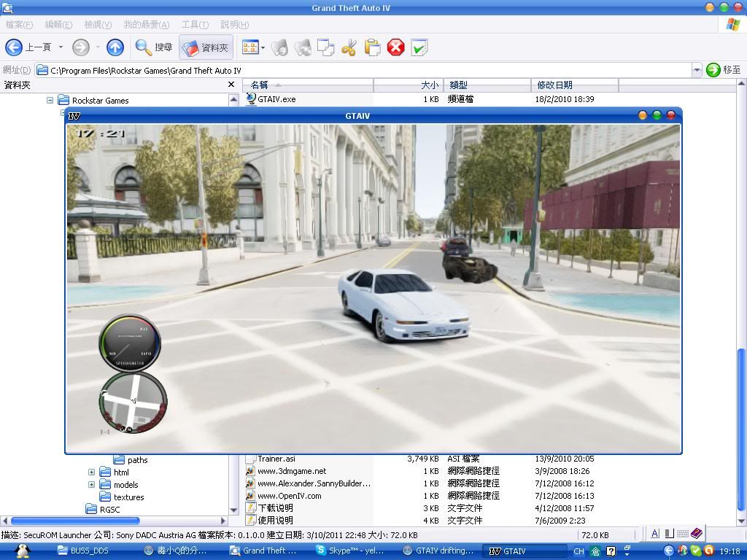Image resolution: width=747 pixels, height=560 pixels.
Task: Click the red X Delete icon
Action: coord(395,48)
